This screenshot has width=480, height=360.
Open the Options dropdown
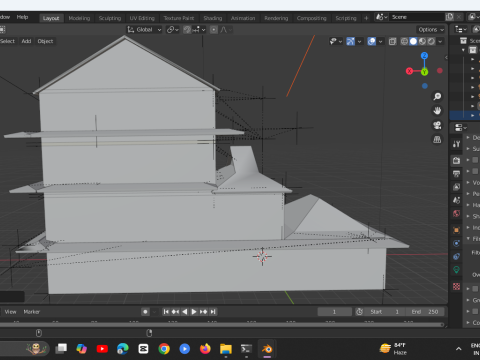[431, 30]
